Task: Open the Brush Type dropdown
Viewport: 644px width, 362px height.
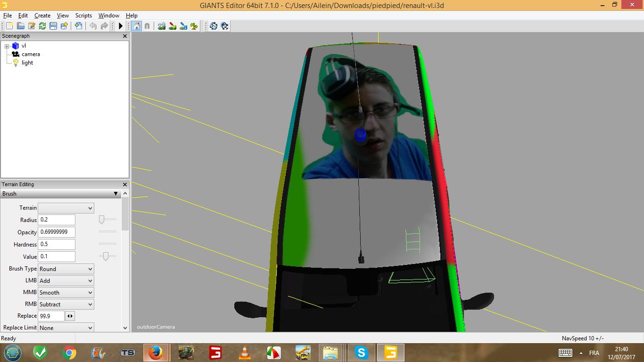Action: (66, 269)
